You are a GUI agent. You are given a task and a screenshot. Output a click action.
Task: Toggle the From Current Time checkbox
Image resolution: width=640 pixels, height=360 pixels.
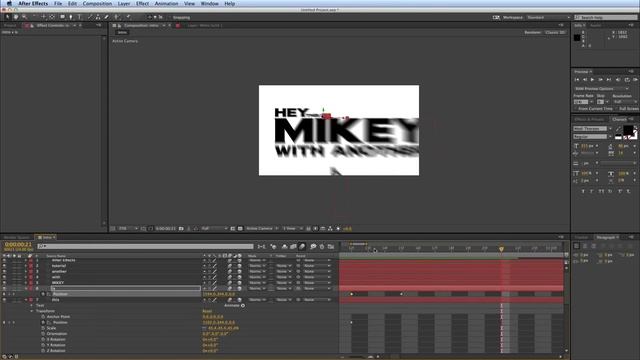tap(576, 109)
